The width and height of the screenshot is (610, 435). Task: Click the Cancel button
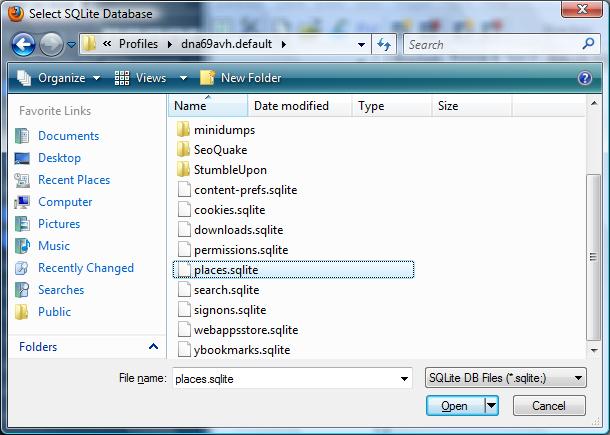[x=549, y=406]
